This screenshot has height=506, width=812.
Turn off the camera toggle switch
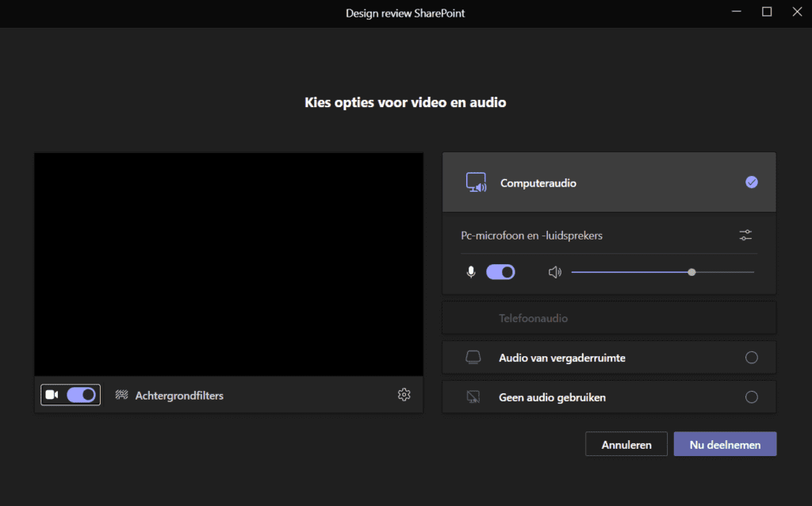pos(82,395)
